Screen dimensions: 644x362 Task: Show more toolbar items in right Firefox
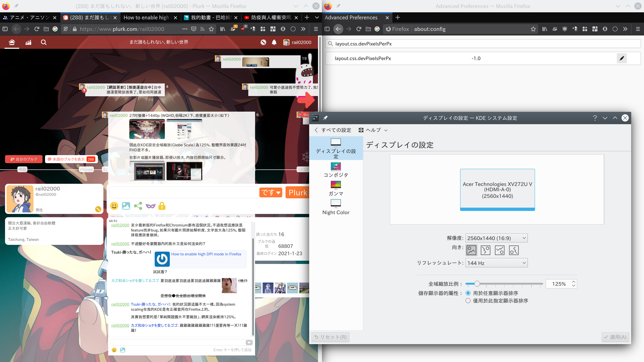point(625,29)
